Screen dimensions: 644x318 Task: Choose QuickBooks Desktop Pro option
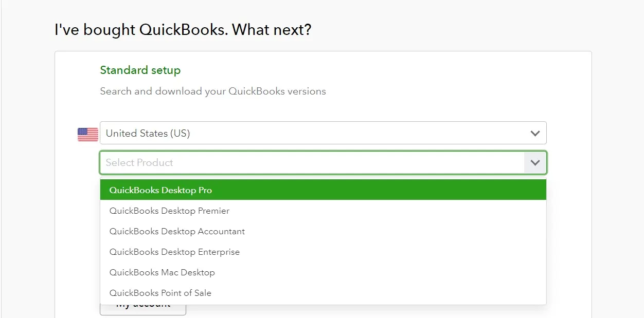coord(323,190)
